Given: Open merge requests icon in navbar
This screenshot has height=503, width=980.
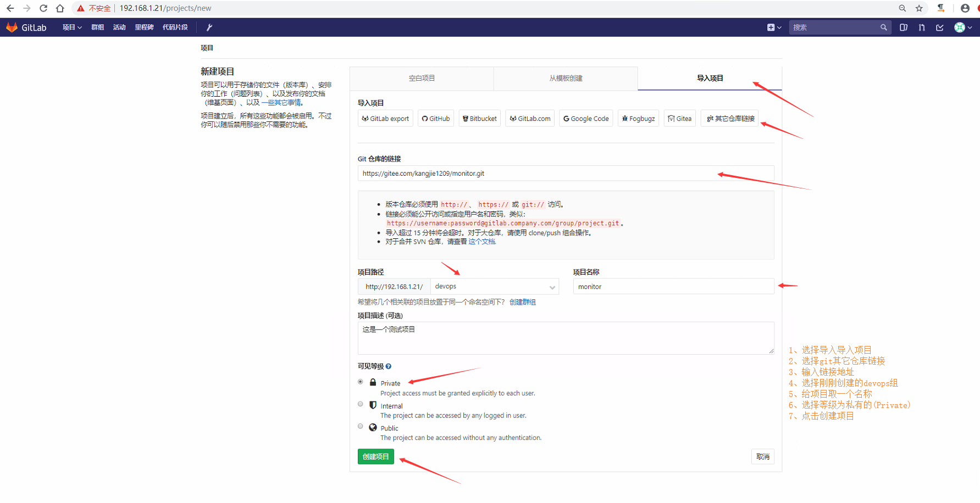Looking at the screenshot, I should [x=922, y=27].
